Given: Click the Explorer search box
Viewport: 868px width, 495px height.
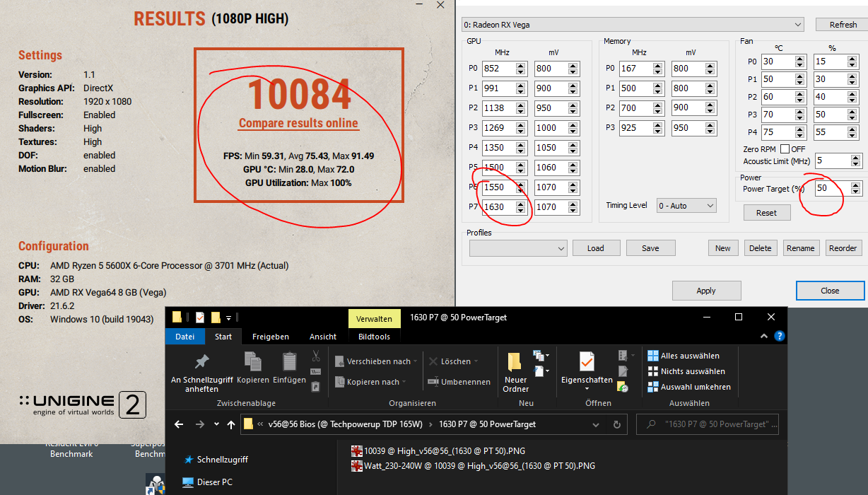Looking at the screenshot, I should coord(708,424).
